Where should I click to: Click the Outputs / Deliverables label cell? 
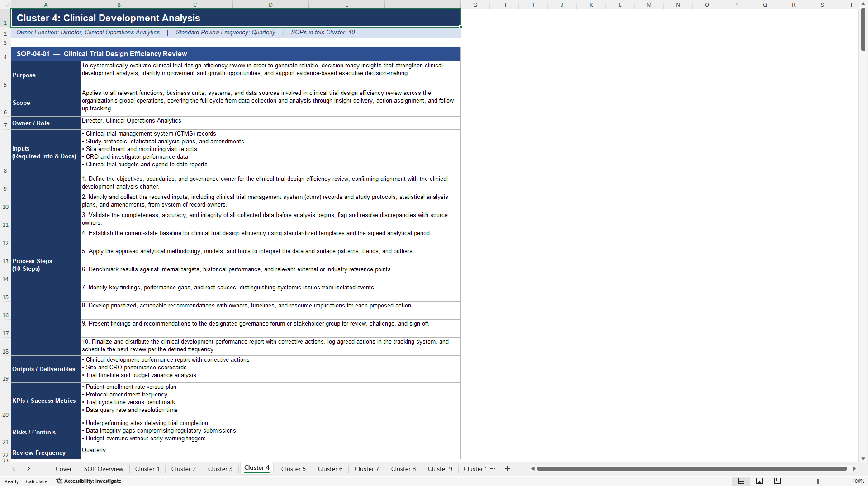(46, 369)
